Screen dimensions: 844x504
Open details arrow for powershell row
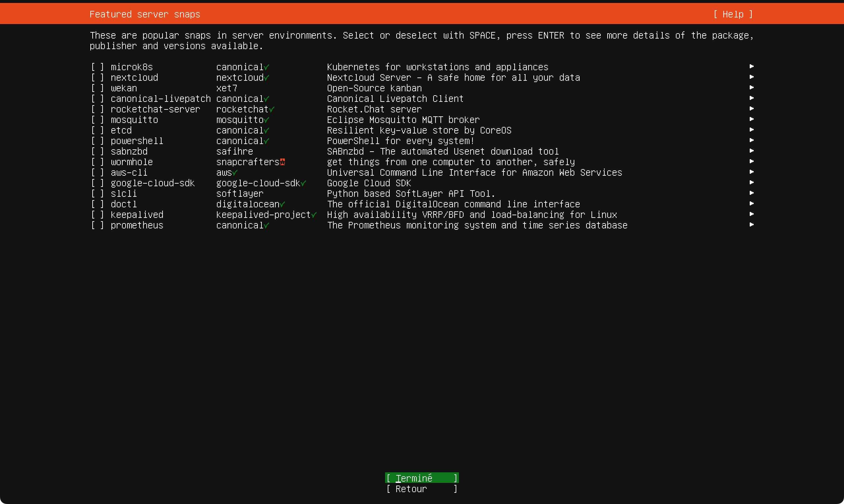point(751,140)
